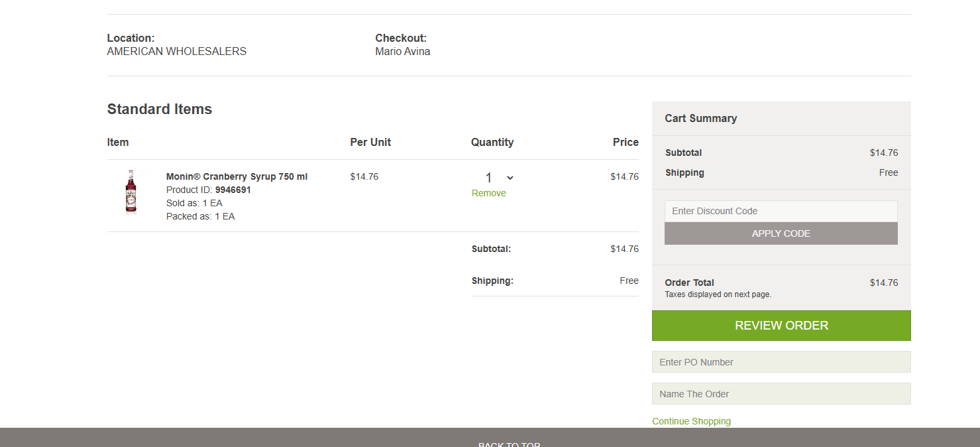Click the AMERICAN WHOLESALERS location text
The height and width of the screenshot is (447, 980).
coord(176,51)
